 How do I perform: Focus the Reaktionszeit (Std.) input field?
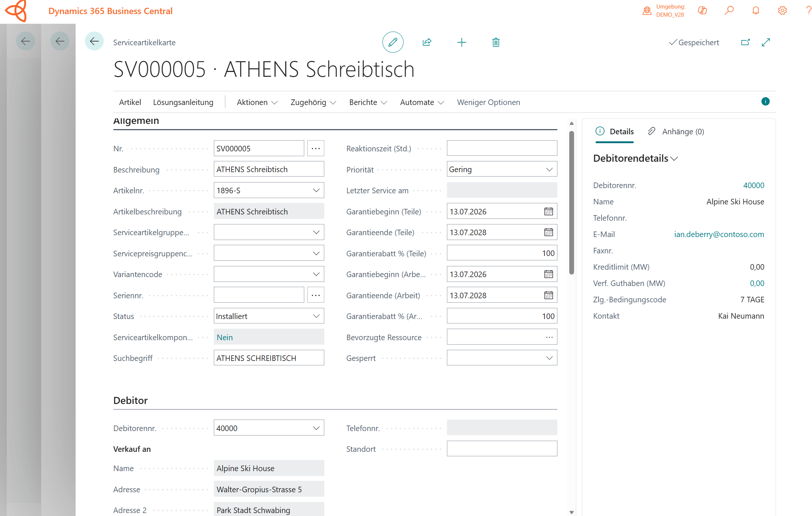tap(502, 148)
